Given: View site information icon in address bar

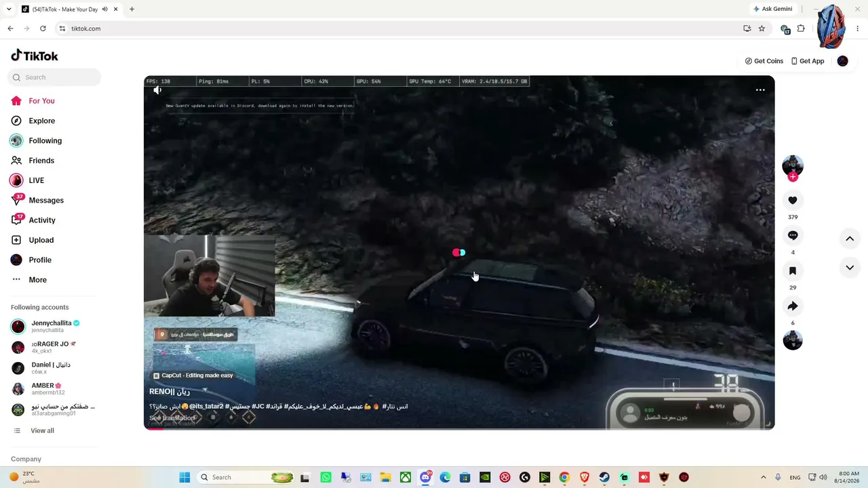Looking at the screenshot, I should 62,28.
